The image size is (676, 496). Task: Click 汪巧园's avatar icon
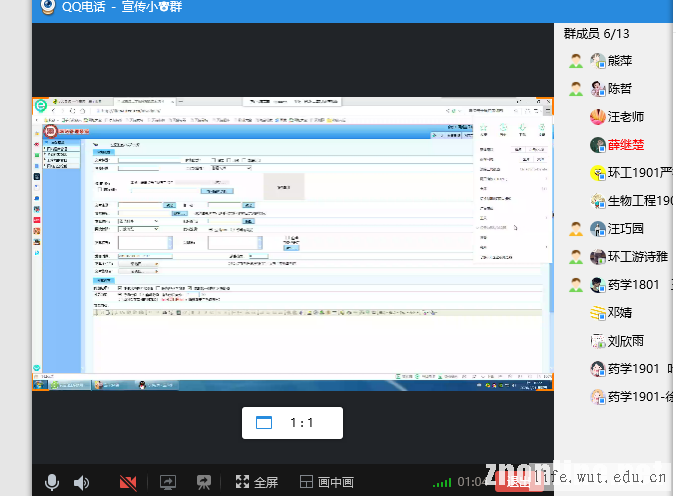point(598,228)
